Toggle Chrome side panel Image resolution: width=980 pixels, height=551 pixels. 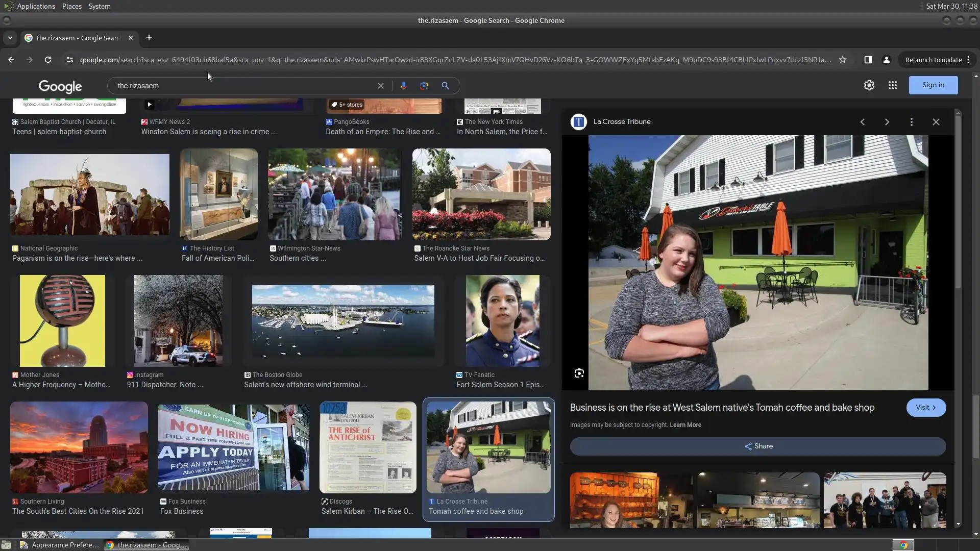tap(868, 60)
